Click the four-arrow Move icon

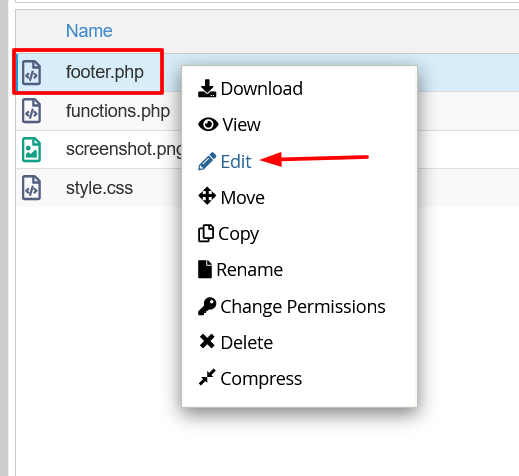(x=207, y=196)
